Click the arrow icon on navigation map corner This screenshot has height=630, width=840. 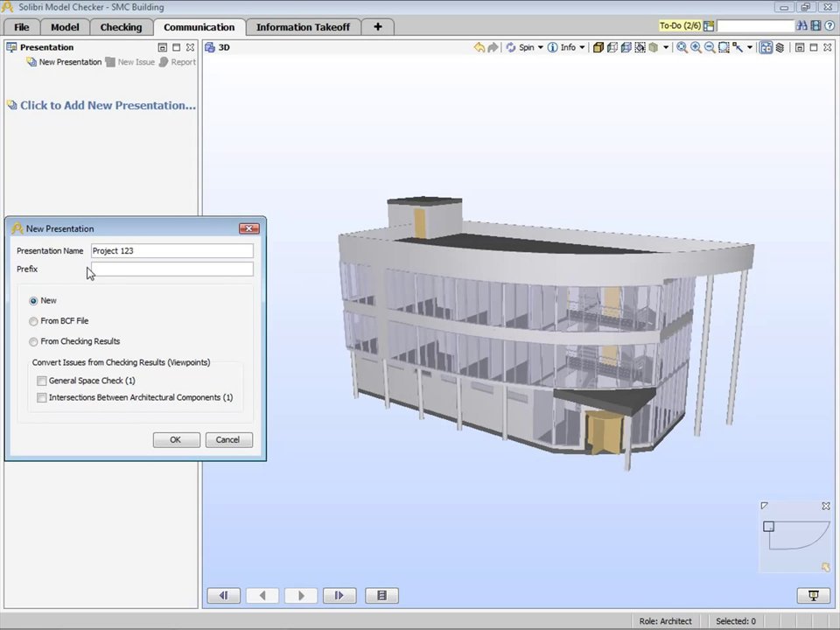coord(765,506)
